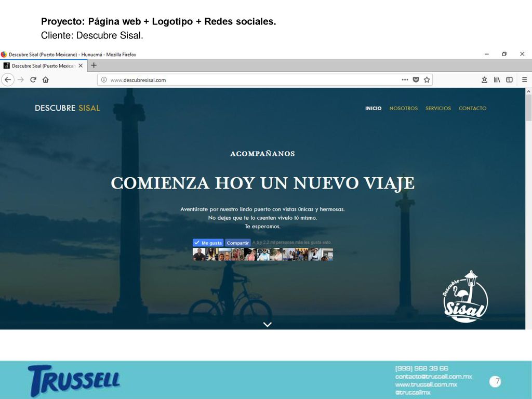This screenshot has height=399, width=532.
Task: Click the ACOMPAÑANOS subtitle text
Action: [262, 154]
